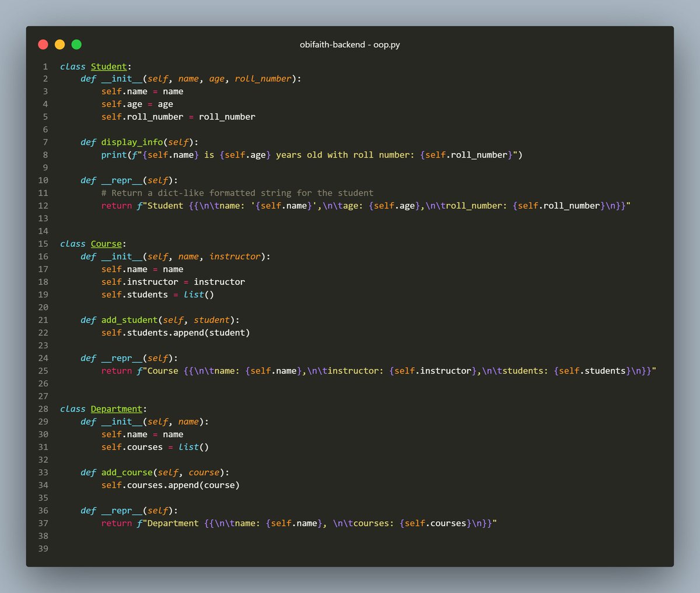Click the Student class name on line 1
The width and height of the screenshot is (700, 593).
pos(109,67)
